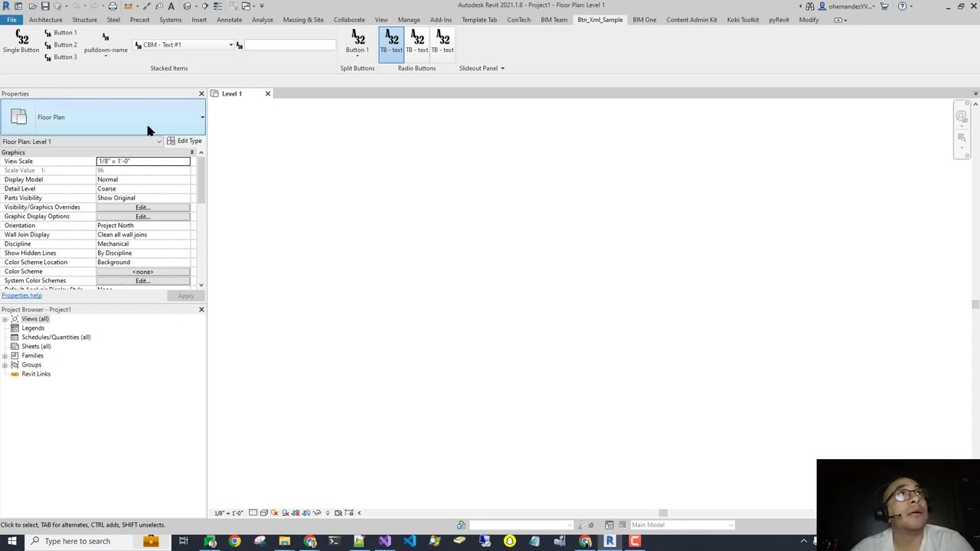
Task: Open the Massing & Site tab
Action: pos(303,20)
